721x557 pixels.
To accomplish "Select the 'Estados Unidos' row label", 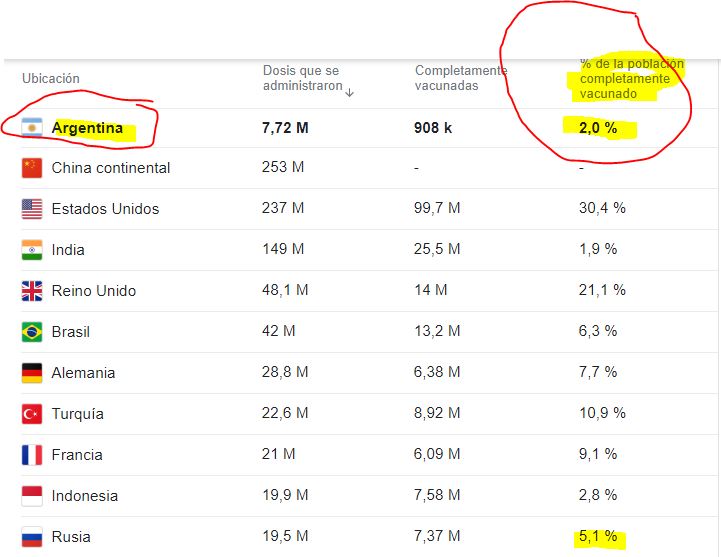I will click(x=105, y=209).
